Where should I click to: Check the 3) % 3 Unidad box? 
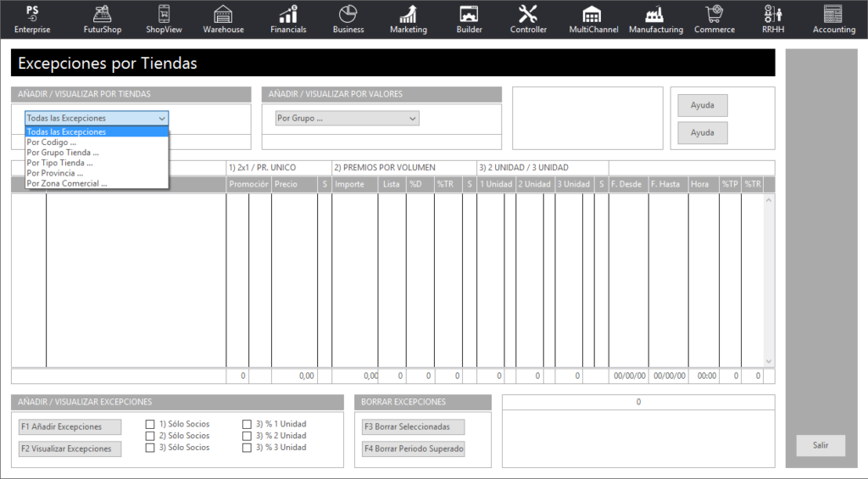[x=247, y=448]
